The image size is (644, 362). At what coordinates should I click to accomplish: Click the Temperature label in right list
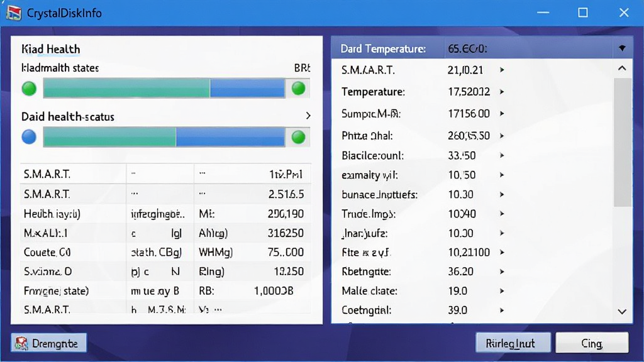pos(373,92)
